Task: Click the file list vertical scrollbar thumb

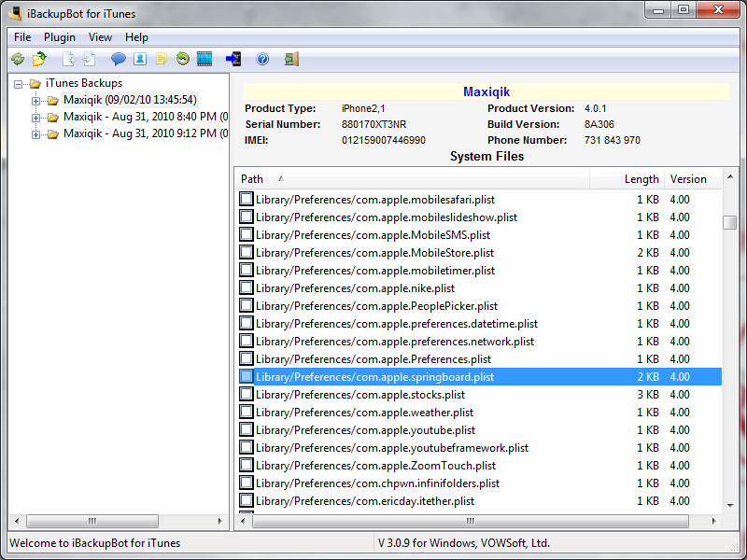Action: (730, 222)
